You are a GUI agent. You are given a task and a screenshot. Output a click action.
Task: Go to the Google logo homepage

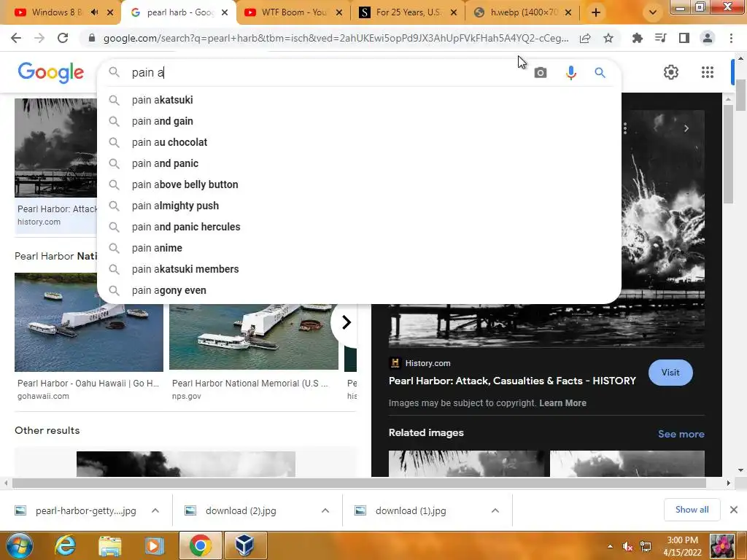coord(51,72)
